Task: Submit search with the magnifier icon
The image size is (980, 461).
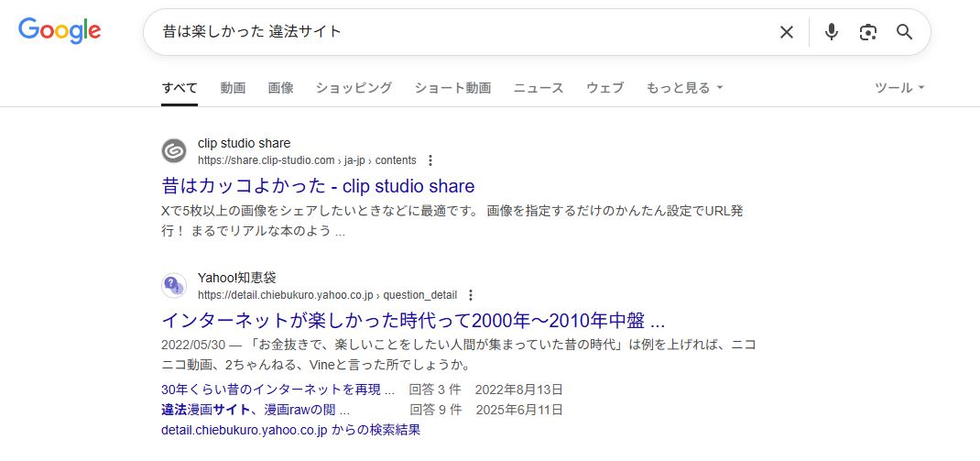Action: click(904, 32)
